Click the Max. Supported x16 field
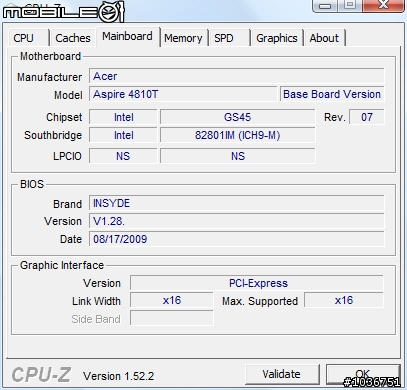407x390 pixels. pos(344,301)
